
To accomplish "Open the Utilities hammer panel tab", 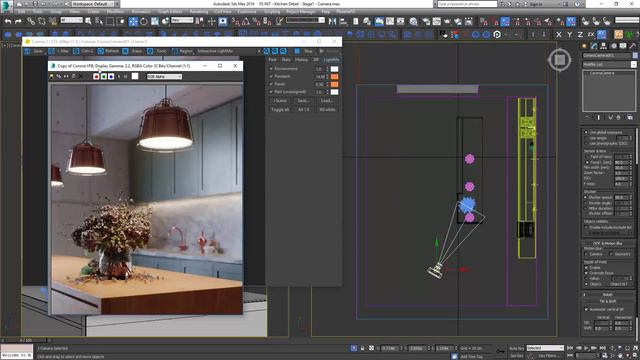I will 632,46.
